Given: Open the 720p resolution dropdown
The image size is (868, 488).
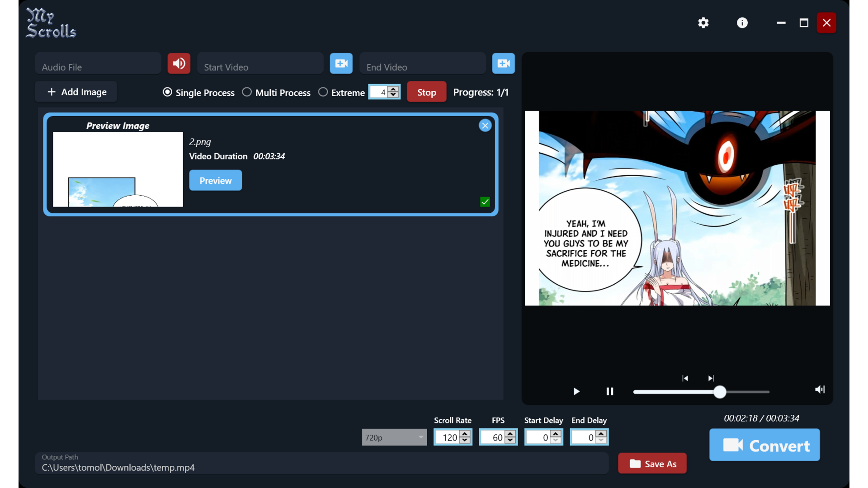Looking at the screenshot, I should pyautogui.click(x=394, y=437).
